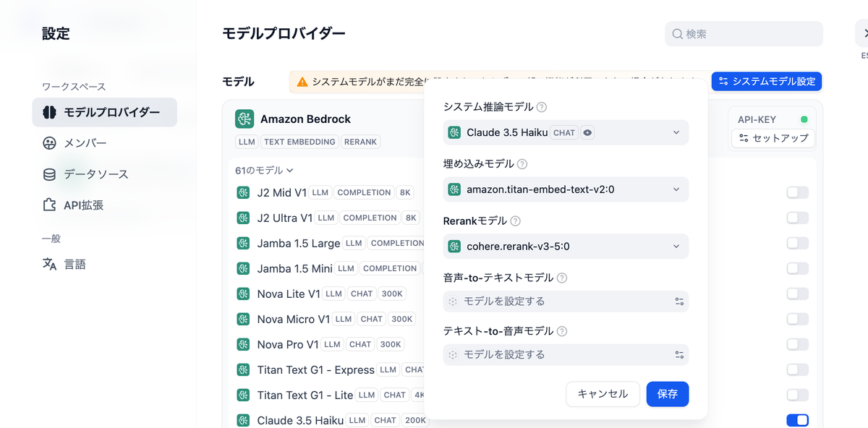Click the セットアップ button
868x428 pixels.
[x=773, y=138]
